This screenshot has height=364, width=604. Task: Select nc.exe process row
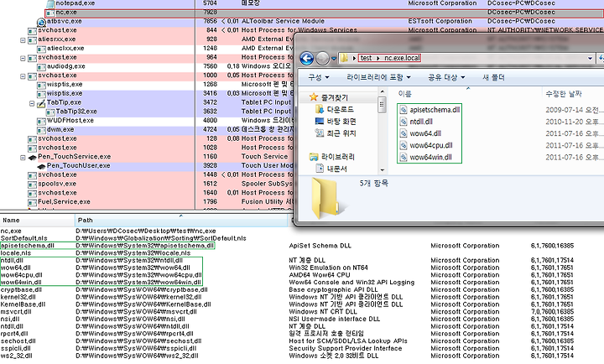(324, 13)
